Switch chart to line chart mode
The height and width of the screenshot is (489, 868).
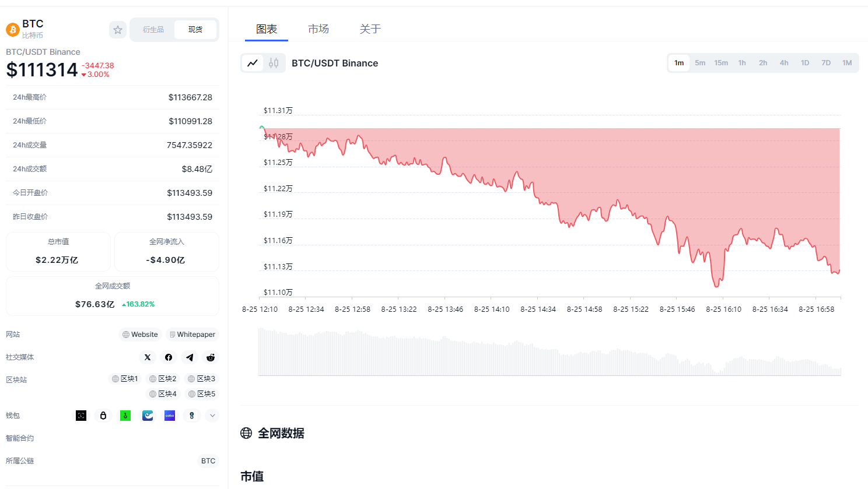tap(253, 63)
